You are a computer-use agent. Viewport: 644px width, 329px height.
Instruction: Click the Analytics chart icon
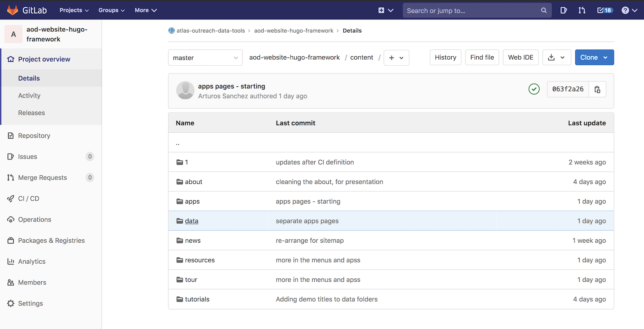11,262
